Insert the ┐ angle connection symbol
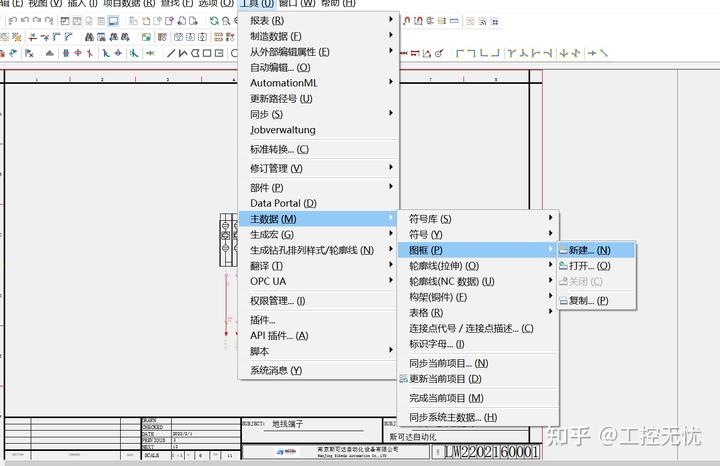The image size is (720, 466). (x=472, y=53)
